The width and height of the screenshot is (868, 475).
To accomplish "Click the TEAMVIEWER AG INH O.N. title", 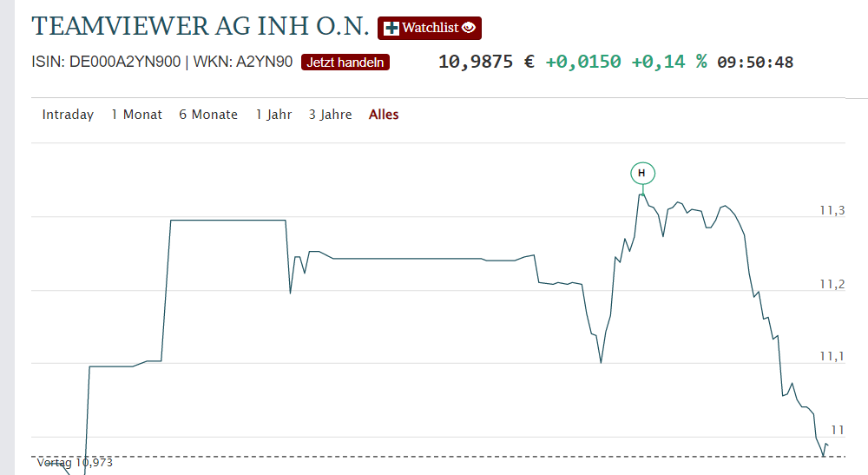I will click(201, 27).
